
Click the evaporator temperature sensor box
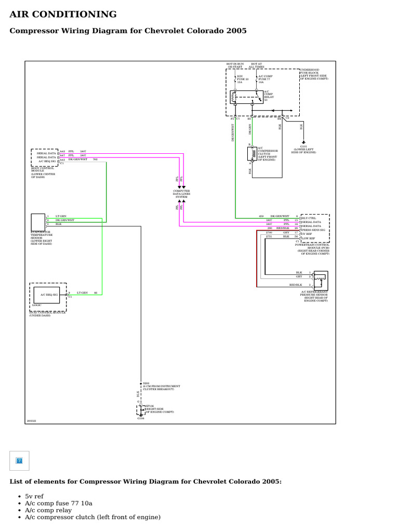(38, 222)
